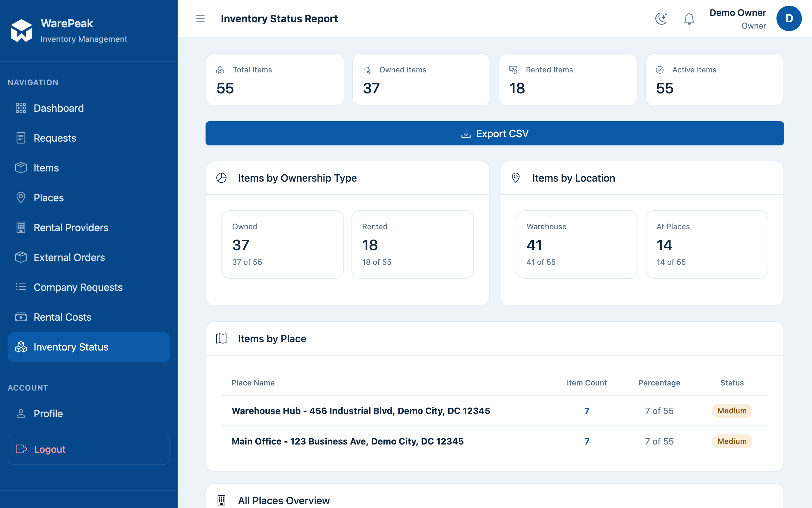Image resolution: width=812 pixels, height=508 pixels.
Task: Click the Active Items 55 card
Action: coord(714,80)
